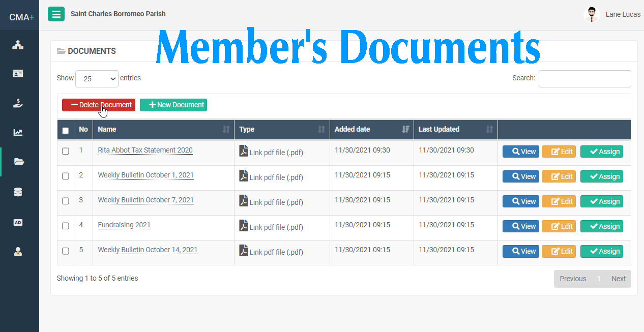Open the reports chart sidebar icon
This screenshot has height=332, width=644.
coord(18,133)
